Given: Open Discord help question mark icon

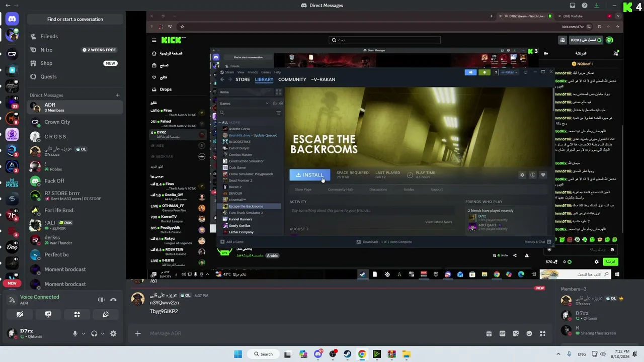Looking at the screenshot, I should click(585, 6).
